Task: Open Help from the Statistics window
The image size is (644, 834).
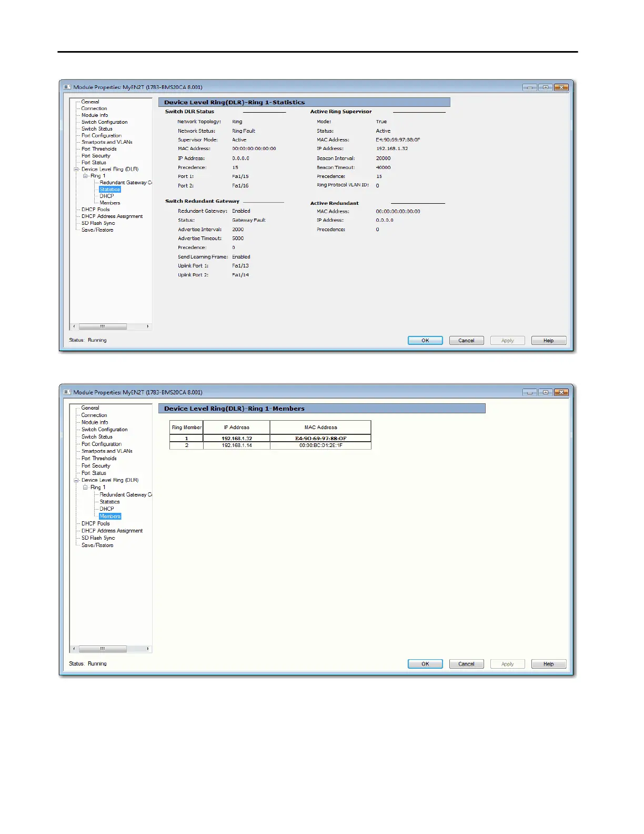Action: [548, 341]
